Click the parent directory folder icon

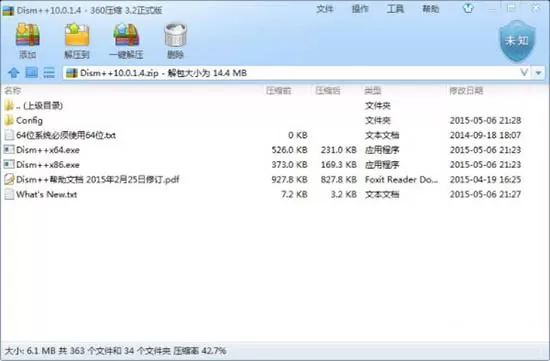point(9,105)
